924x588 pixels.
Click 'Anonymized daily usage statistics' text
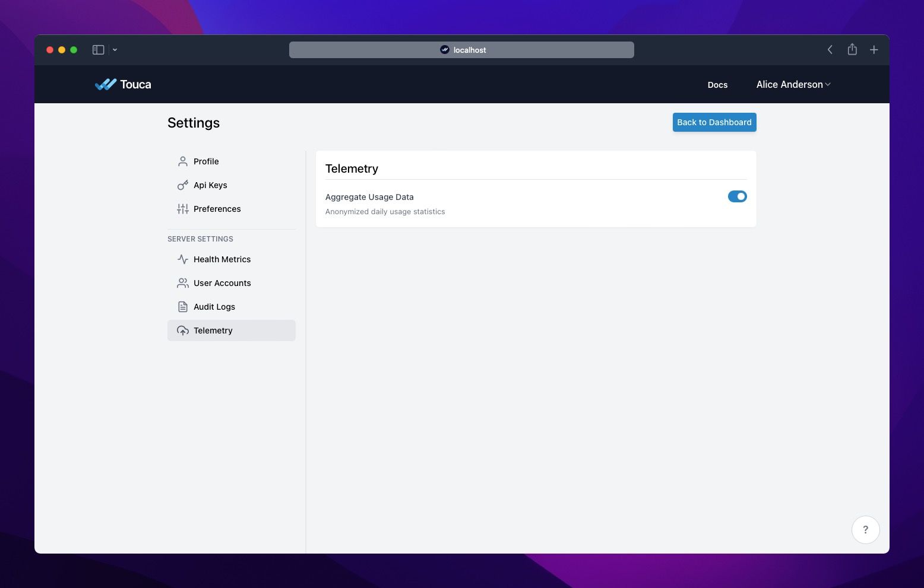coord(385,212)
